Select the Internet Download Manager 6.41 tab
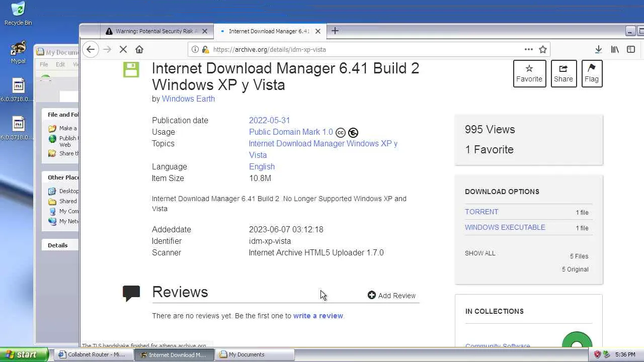Viewport: 644px width, 362px height. coord(270,31)
